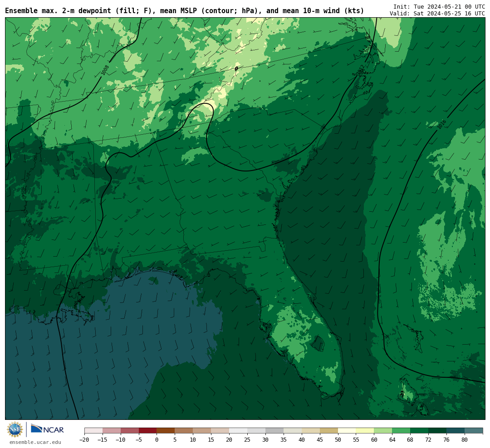Screen dimensions: 490x448
Task: Pick the dark teal 76–80 colorbar swatch
Action: pyautogui.click(x=456, y=431)
